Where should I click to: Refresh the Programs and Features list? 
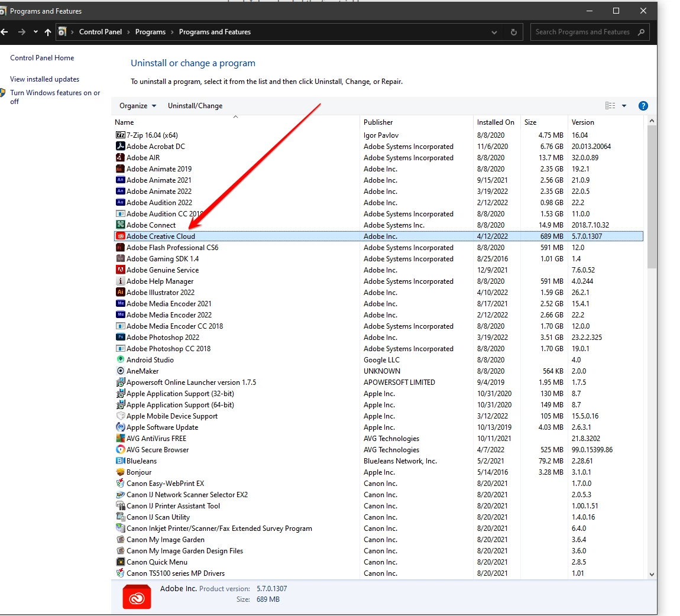tap(513, 32)
